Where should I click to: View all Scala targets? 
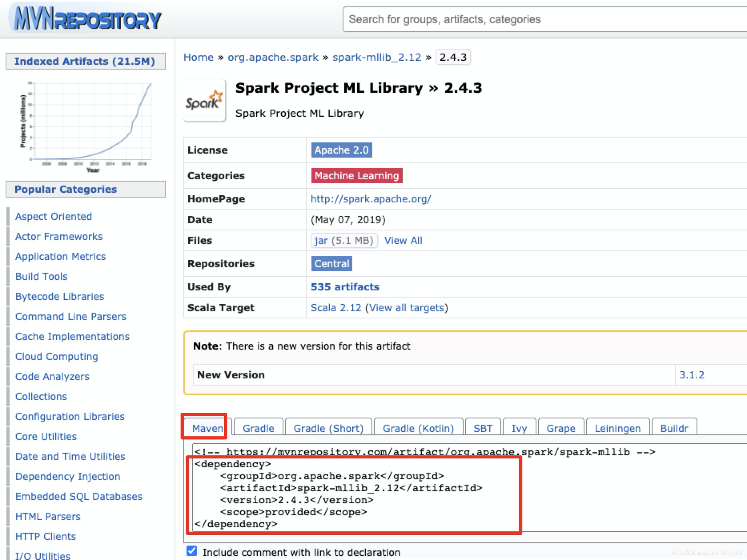(x=407, y=308)
